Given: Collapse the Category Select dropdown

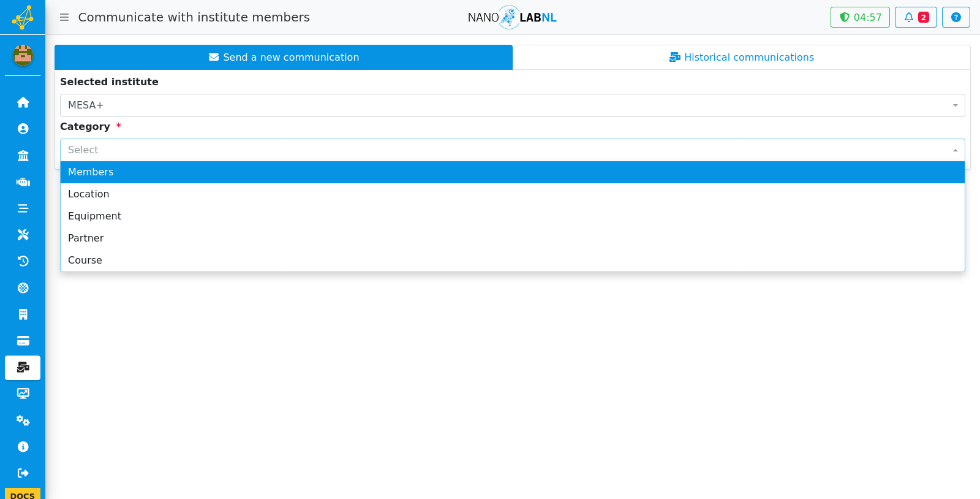Looking at the screenshot, I should 513,150.
